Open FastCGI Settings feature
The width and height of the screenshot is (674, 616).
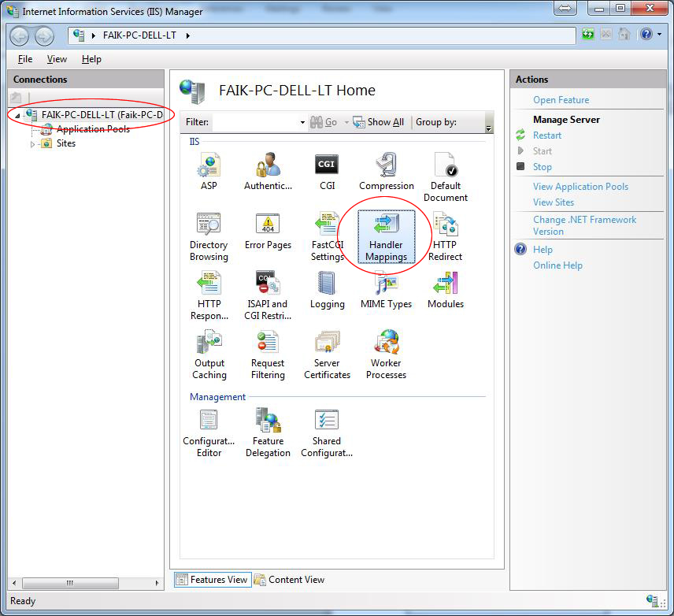pos(327,236)
